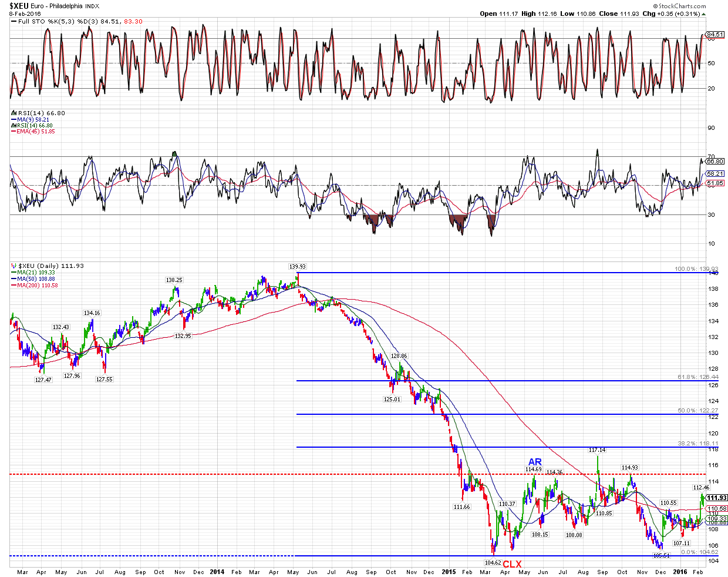Click the $XEU (Daily) candlestick legend icon
The width and height of the screenshot is (728, 577).
coord(14,266)
